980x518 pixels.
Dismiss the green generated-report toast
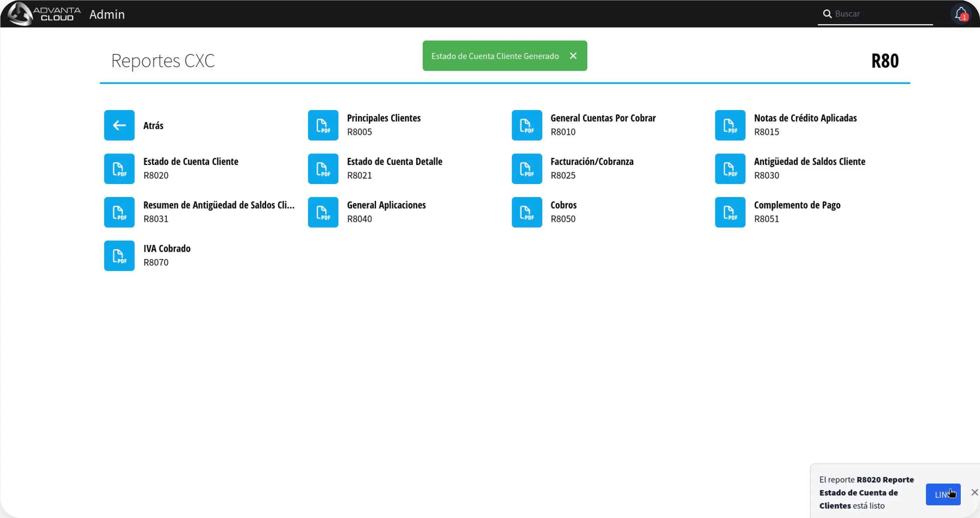(x=573, y=56)
